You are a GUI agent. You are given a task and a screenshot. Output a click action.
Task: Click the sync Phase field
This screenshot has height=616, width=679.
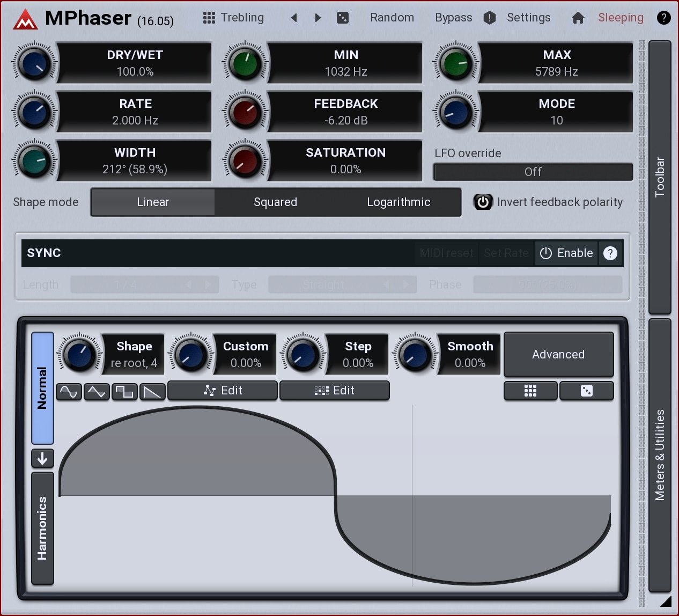click(548, 284)
